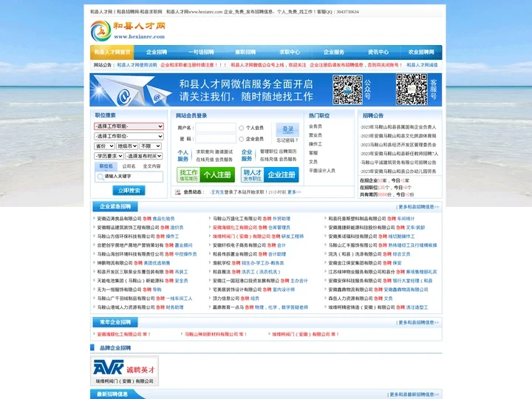Switch to 职位名 search tab
Viewport: 532px width, 399px height.
(106, 166)
